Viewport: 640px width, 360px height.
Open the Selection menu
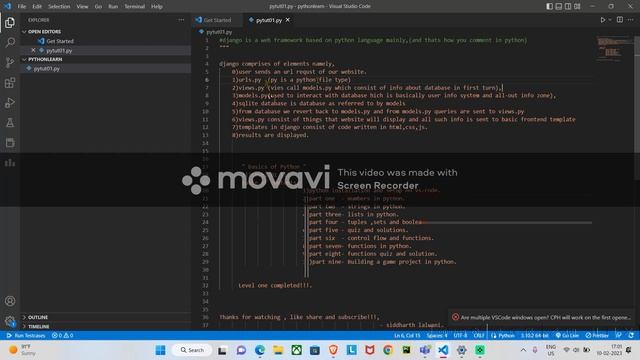(59, 7)
